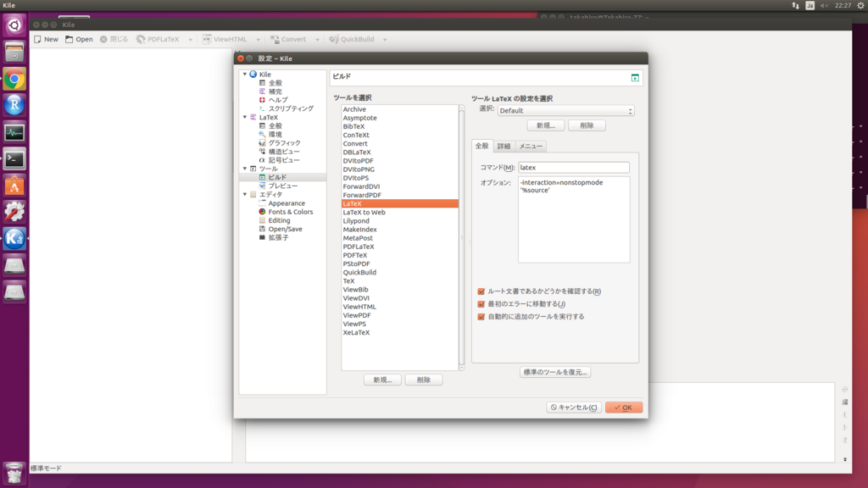
Task: Switch to the メニュー tab
Action: 531,146
